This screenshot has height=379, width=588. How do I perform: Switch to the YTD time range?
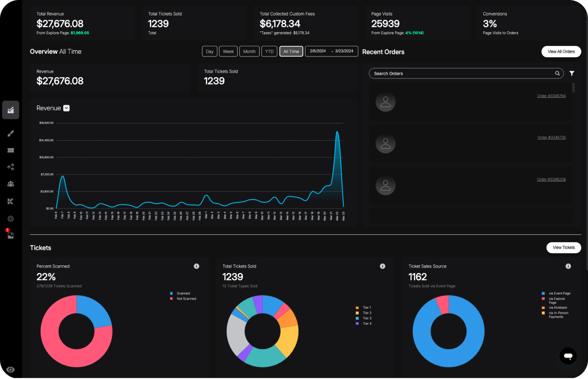pyautogui.click(x=269, y=52)
